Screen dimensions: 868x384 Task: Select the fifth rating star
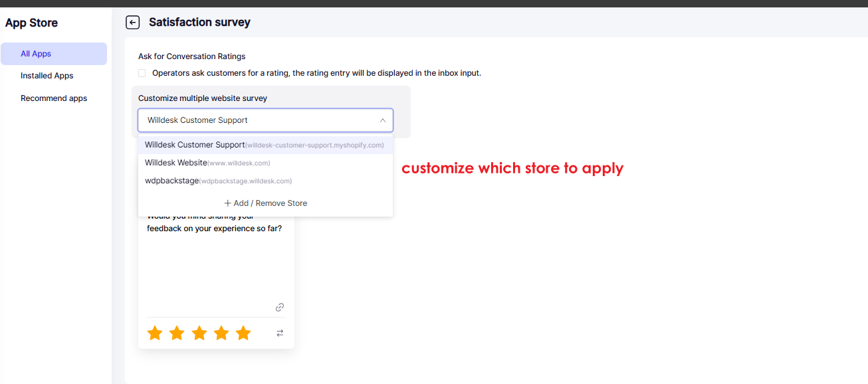(243, 333)
